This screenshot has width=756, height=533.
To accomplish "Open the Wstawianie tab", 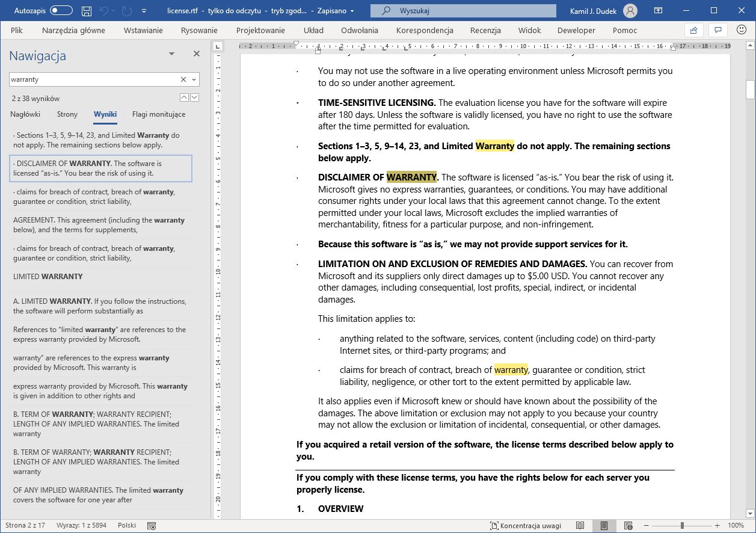I will point(143,30).
